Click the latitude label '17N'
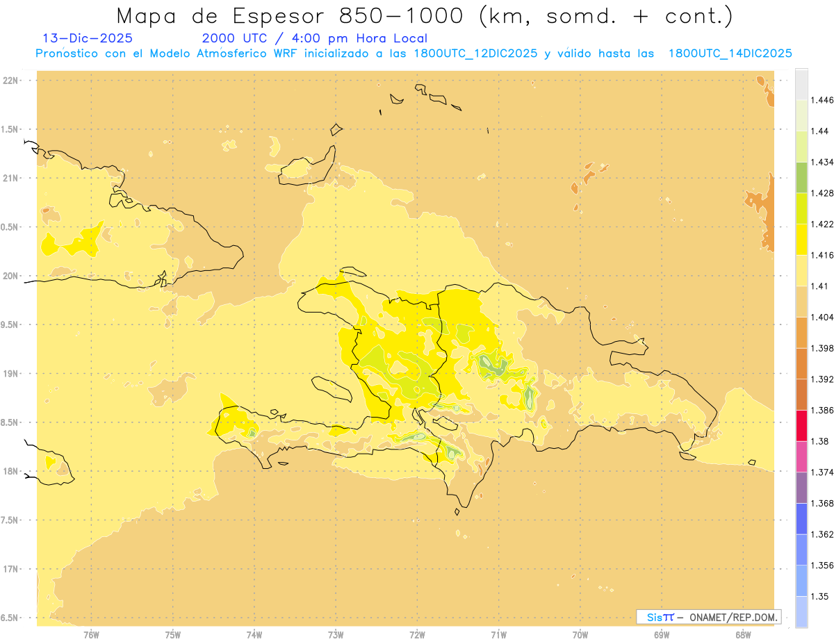The image size is (834, 644). (12, 569)
